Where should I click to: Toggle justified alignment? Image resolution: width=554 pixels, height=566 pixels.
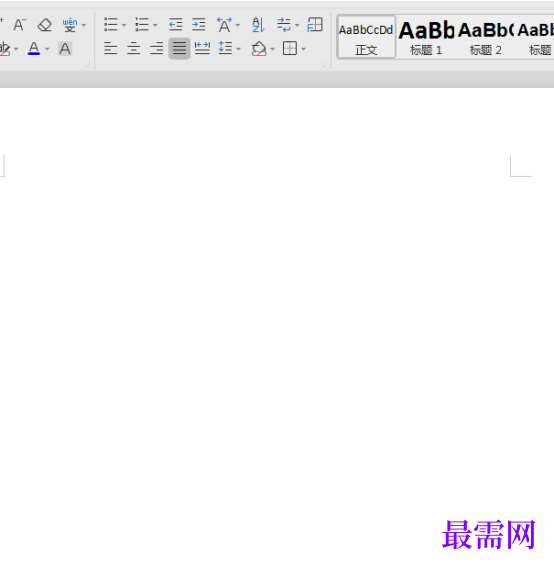[179, 48]
